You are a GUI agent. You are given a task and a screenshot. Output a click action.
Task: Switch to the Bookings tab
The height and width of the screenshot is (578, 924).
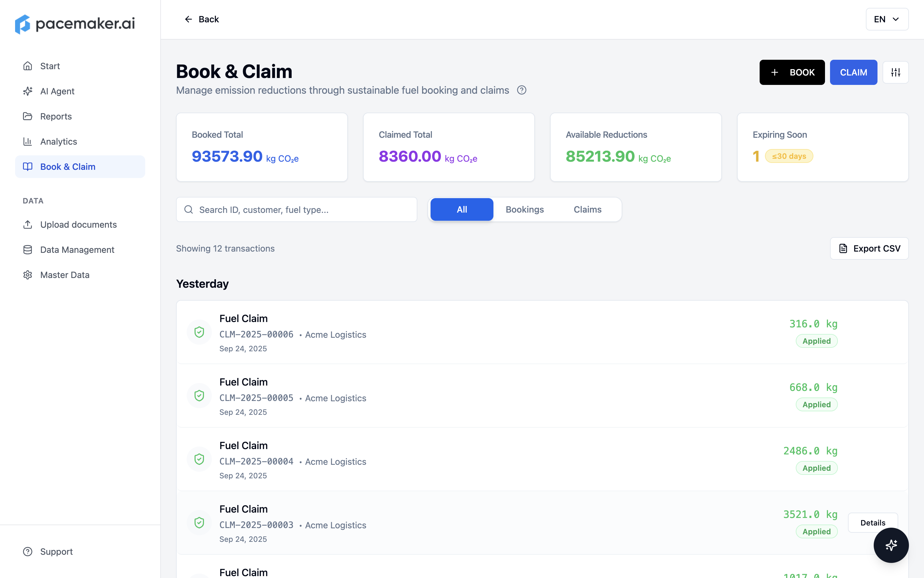[525, 209]
